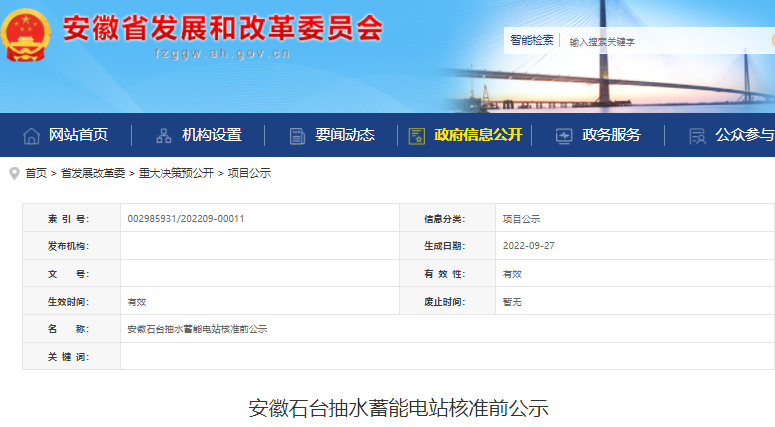Click the 发布机构 label cell
This screenshot has height=427, width=775.
pyautogui.click(x=72, y=246)
